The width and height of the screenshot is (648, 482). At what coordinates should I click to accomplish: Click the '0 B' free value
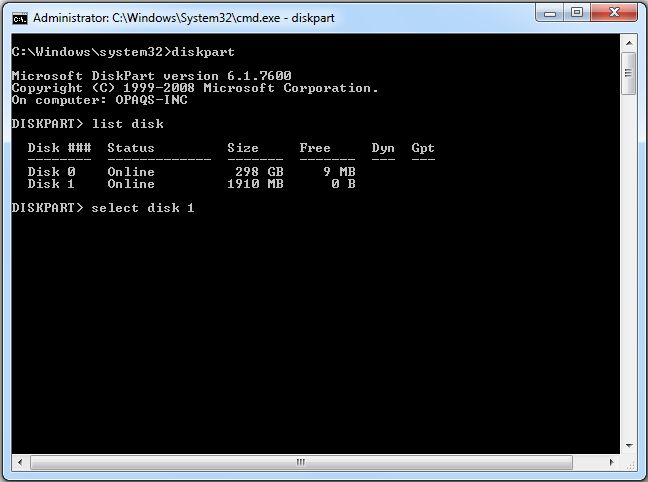tap(343, 184)
